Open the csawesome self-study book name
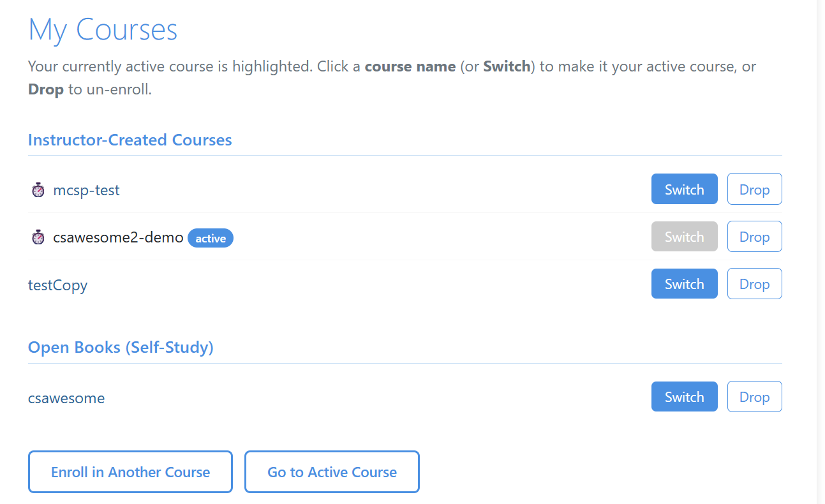 coord(66,398)
